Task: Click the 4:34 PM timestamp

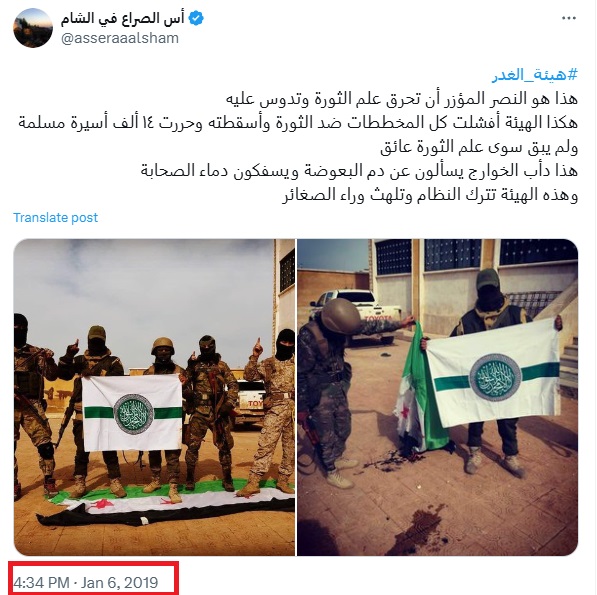Action: click(42, 582)
